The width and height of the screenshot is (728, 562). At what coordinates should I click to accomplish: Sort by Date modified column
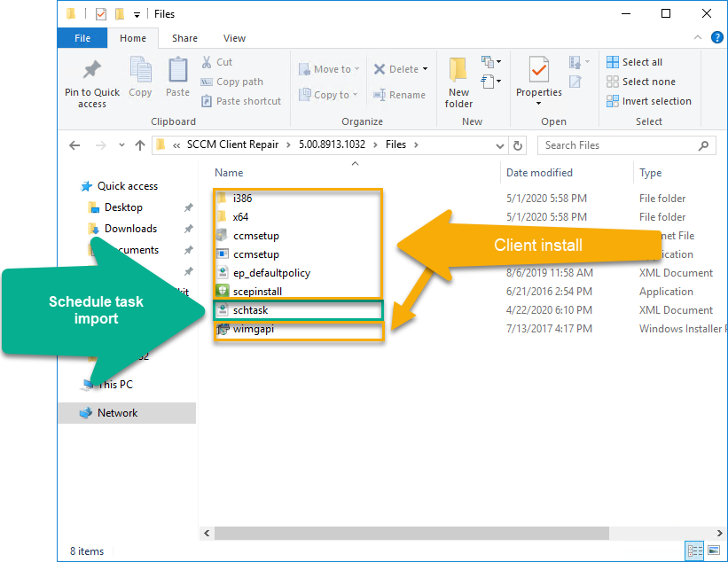539,173
